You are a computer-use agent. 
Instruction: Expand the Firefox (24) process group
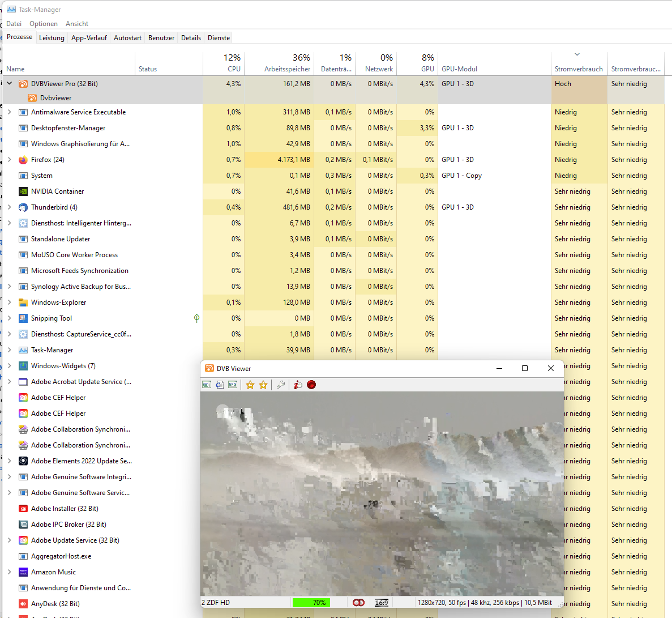point(10,160)
